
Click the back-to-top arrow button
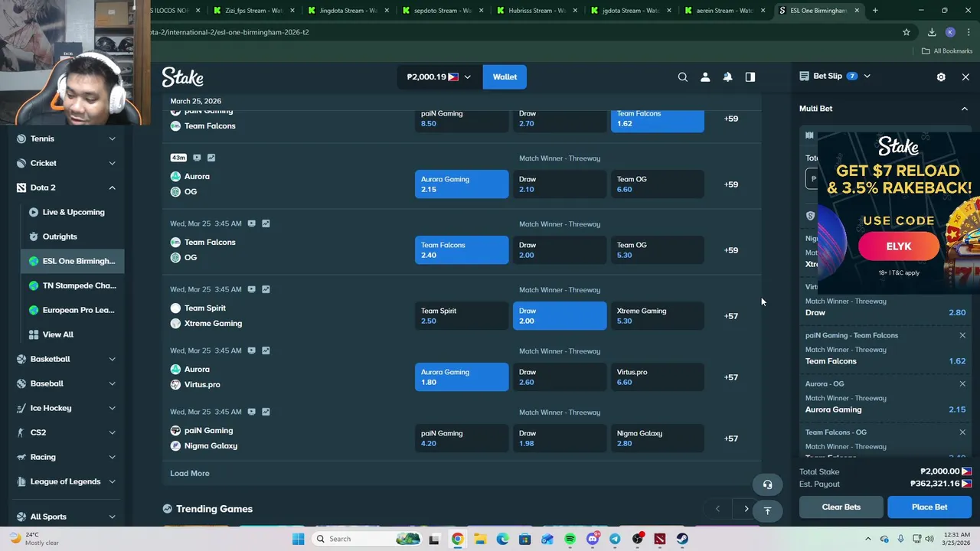[767, 510]
